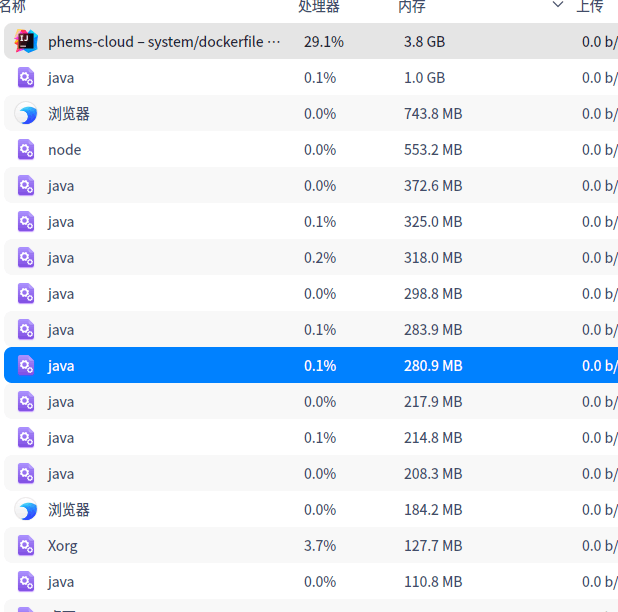Click the browser icon using 743.8 MB
The height and width of the screenshot is (612, 618).
point(26,114)
